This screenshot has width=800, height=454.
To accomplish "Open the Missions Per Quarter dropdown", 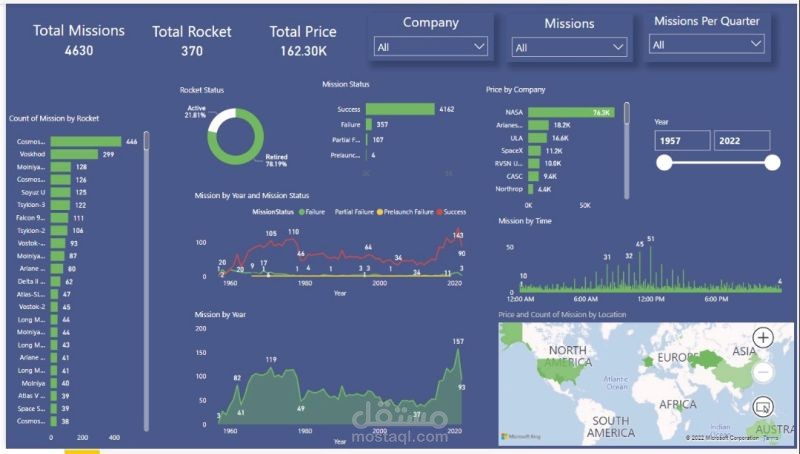I will 707,44.
